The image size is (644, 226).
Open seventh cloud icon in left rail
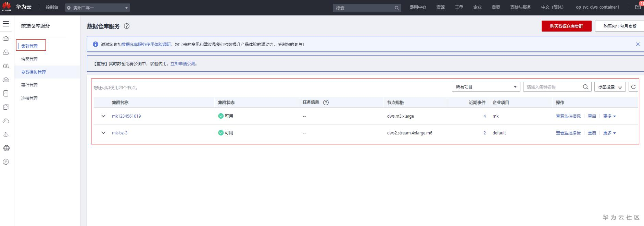(6, 121)
